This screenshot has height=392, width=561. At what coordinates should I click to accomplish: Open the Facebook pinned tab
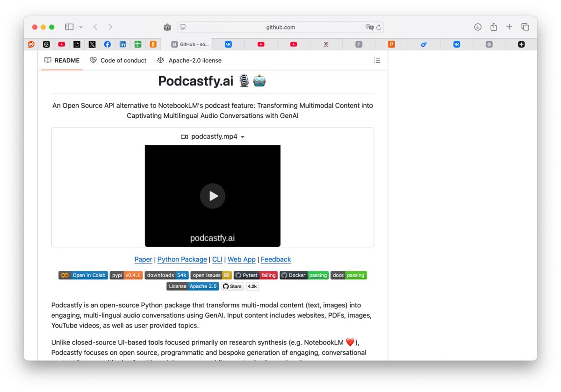pos(108,44)
